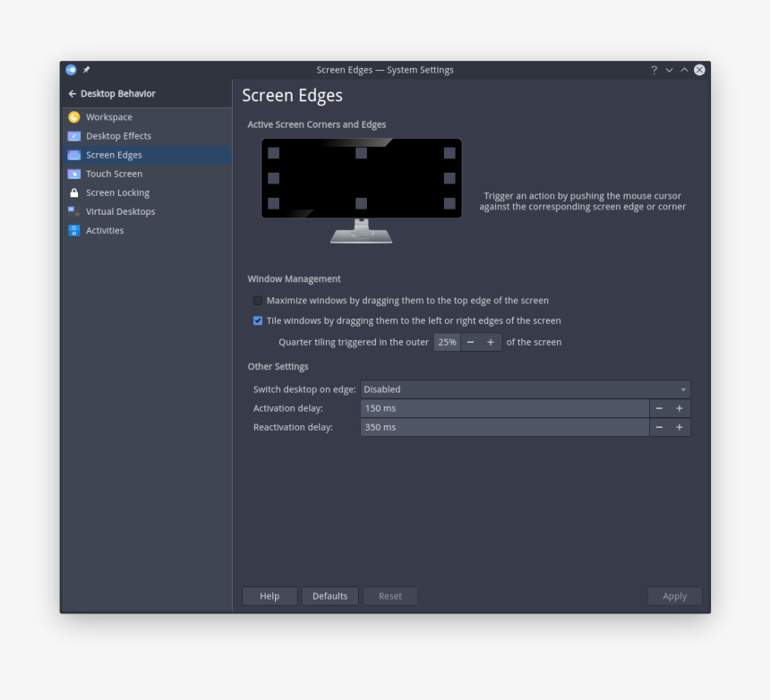This screenshot has height=700, width=770.
Task: Increase the quarter tiling percentage
Action: tap(489, 341)
